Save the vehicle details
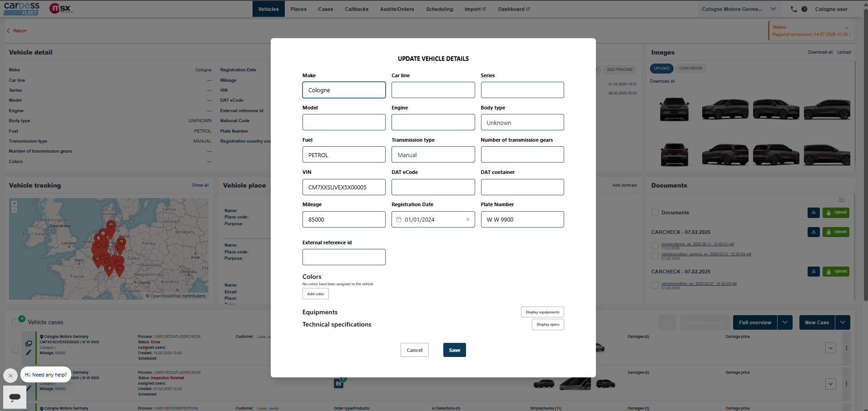 pos(454,350)
